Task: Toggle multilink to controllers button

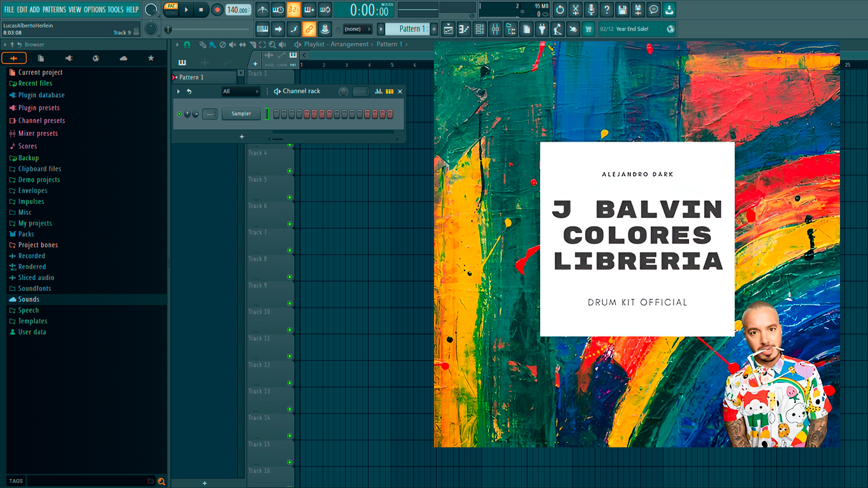Action: tap(309, 29)
